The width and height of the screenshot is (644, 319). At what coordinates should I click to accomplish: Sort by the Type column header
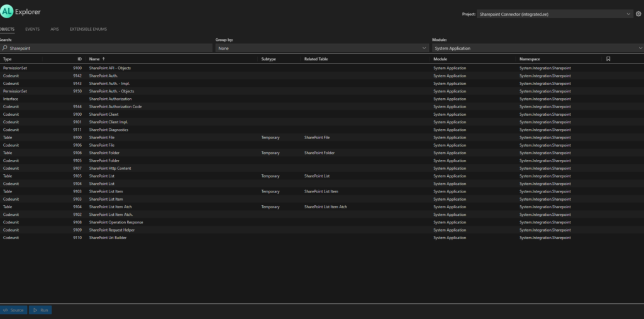[8, 59]
